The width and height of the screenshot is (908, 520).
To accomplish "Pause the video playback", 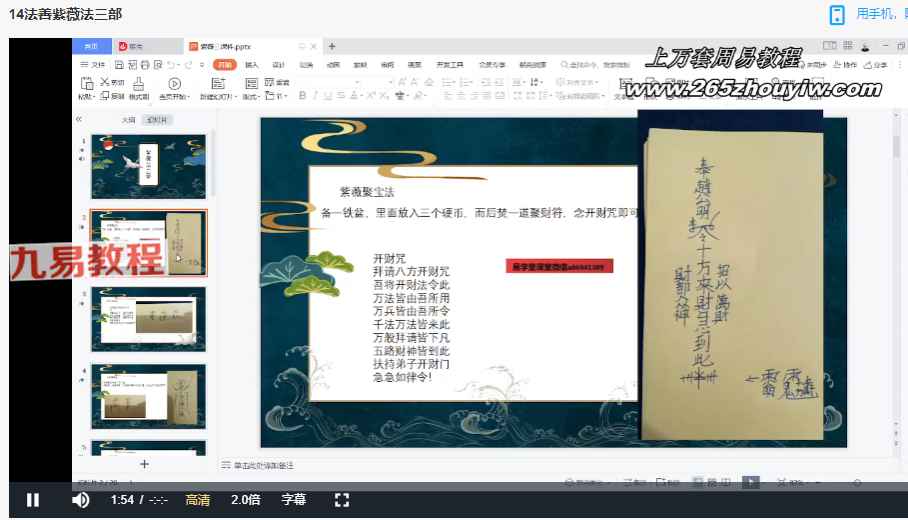I will pos(32,500).
